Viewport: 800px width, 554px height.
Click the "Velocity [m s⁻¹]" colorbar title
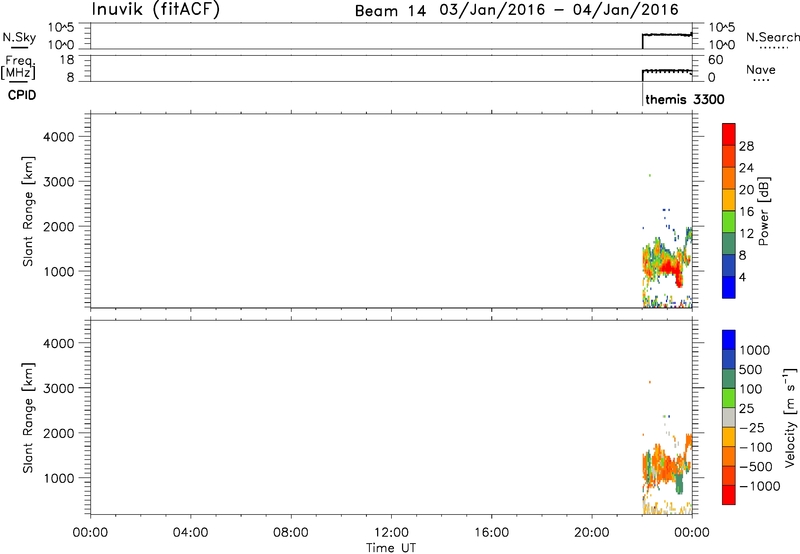click(790, 417)
